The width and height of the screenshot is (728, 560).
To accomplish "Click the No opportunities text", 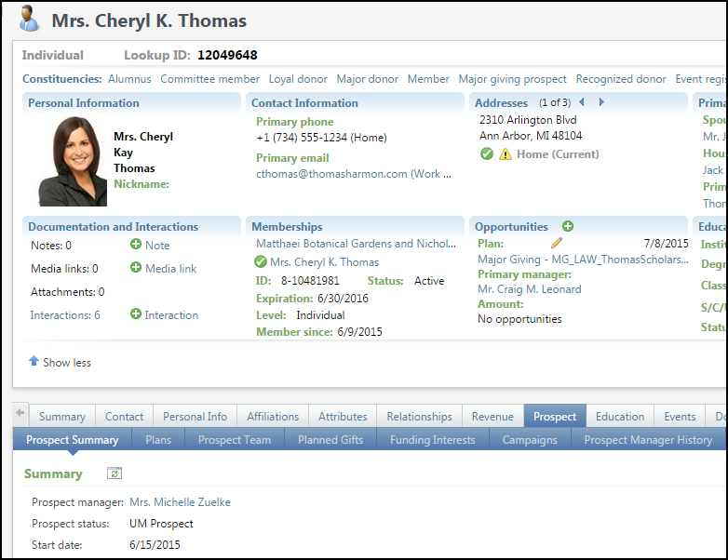I will (x=519, y=319).
